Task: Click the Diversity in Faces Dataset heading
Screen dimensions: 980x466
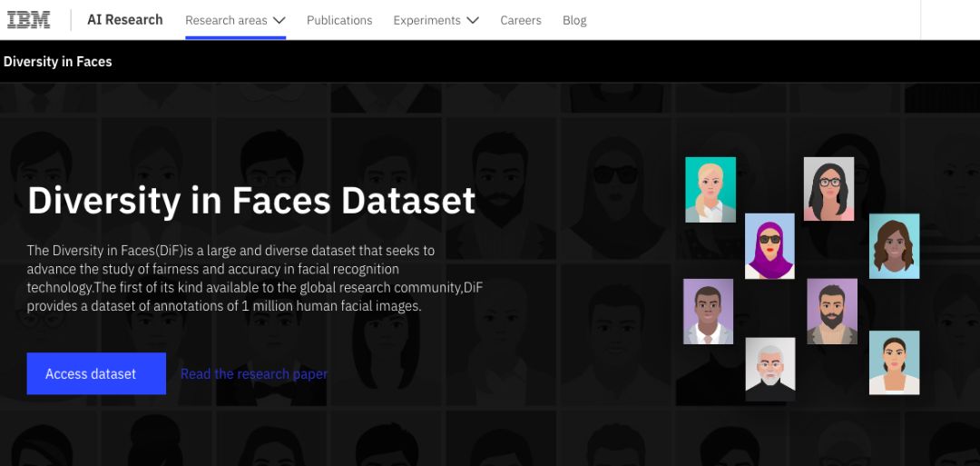Action: click(x=251, y=202)
